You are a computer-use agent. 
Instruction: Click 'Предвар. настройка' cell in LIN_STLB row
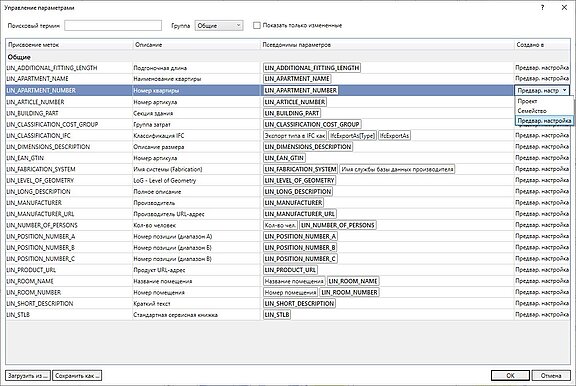click(x=542, y=315)
